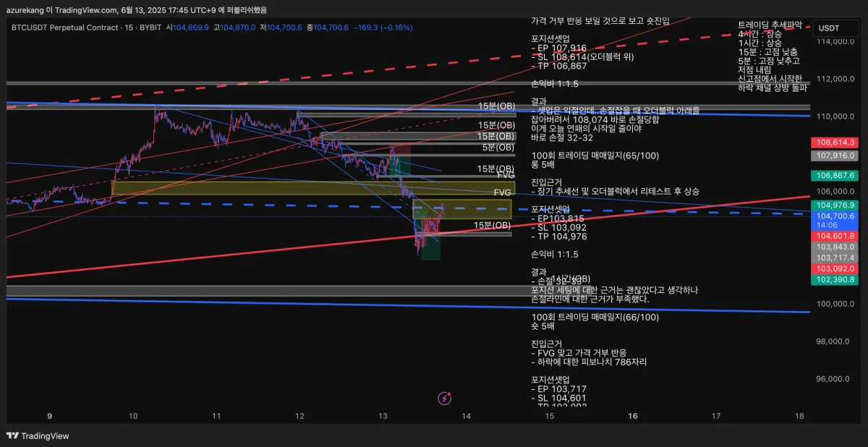This screenshot has height=447, width=868.
Task: Select the BTCUSDT Perpetual Contract symbol title
Action: (63, 27)
